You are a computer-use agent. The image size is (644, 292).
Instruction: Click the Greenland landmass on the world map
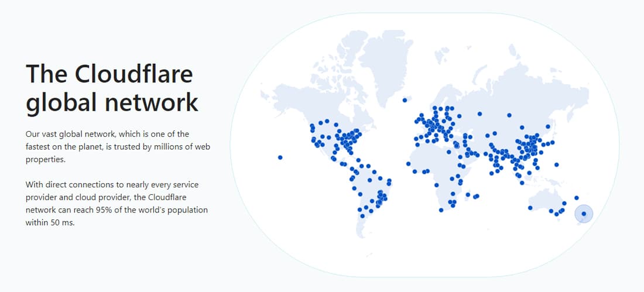385,66
